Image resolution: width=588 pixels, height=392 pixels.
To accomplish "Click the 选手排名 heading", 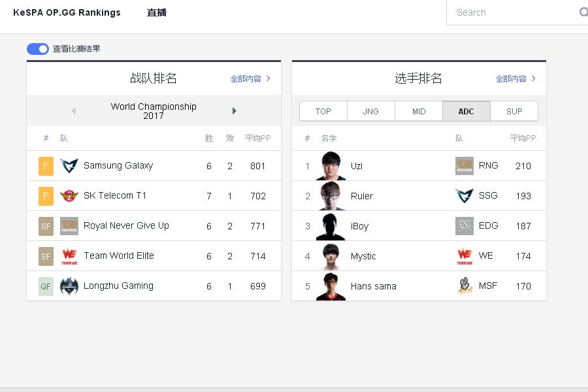I will pos(419,78).
